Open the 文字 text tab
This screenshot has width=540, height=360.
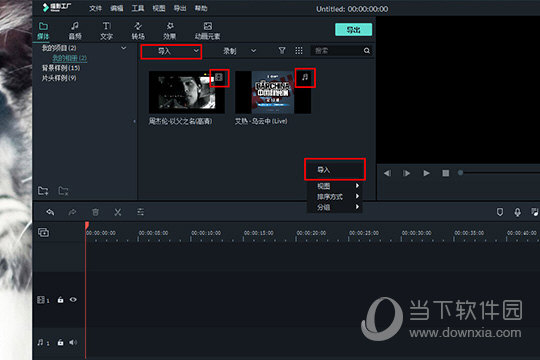pos(106,31)
